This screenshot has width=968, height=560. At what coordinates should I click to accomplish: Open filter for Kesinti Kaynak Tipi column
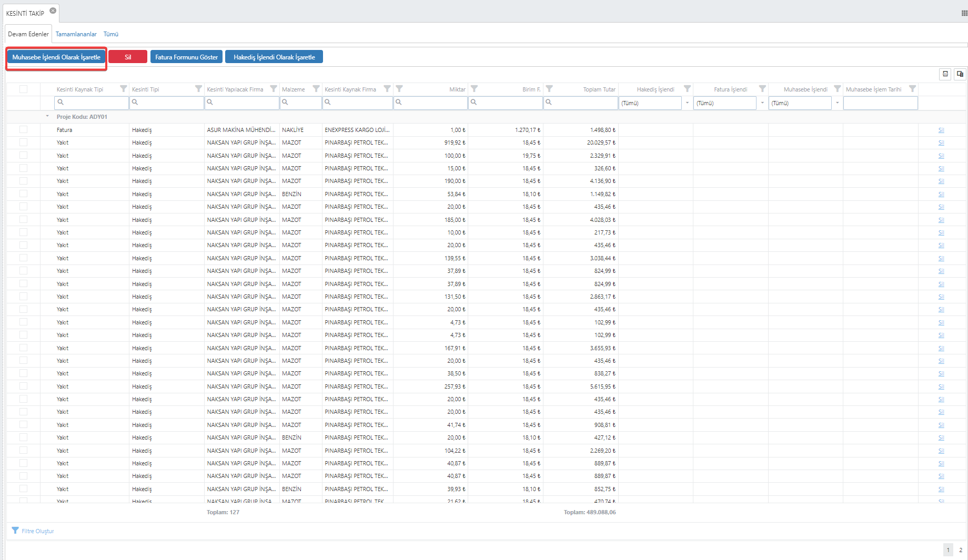(x=124, y=89)
